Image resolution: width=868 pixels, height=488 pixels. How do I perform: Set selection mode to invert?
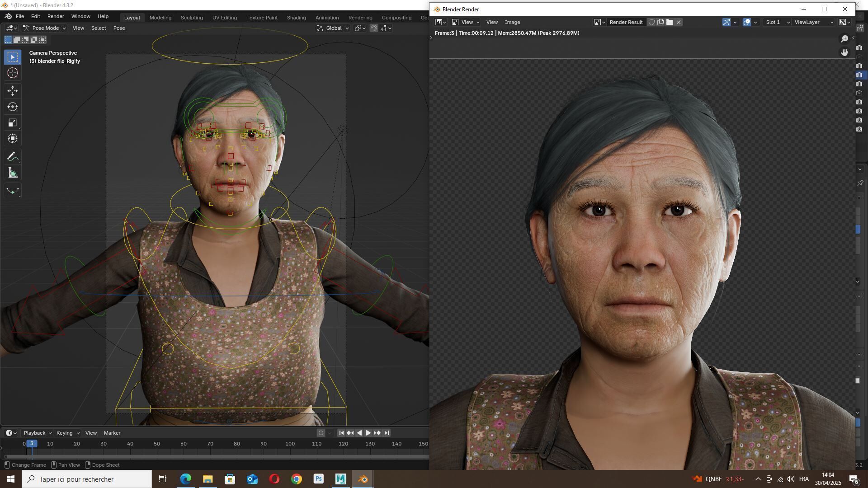click(34, 40)
